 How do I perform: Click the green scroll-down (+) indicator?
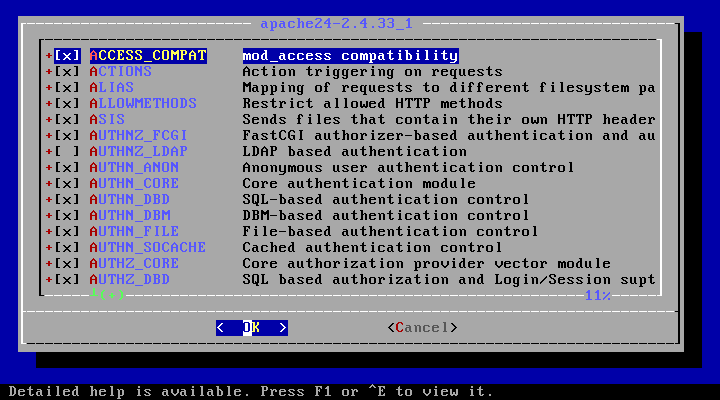107,294
